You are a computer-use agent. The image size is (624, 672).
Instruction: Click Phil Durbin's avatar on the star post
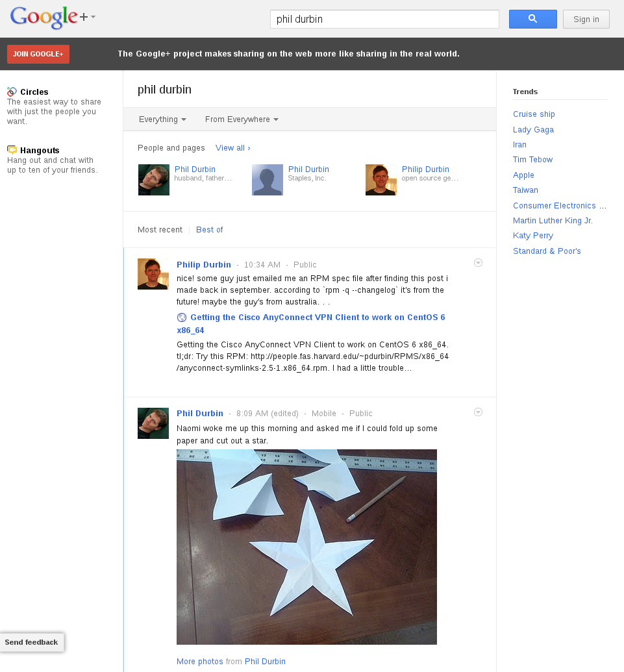153,423
